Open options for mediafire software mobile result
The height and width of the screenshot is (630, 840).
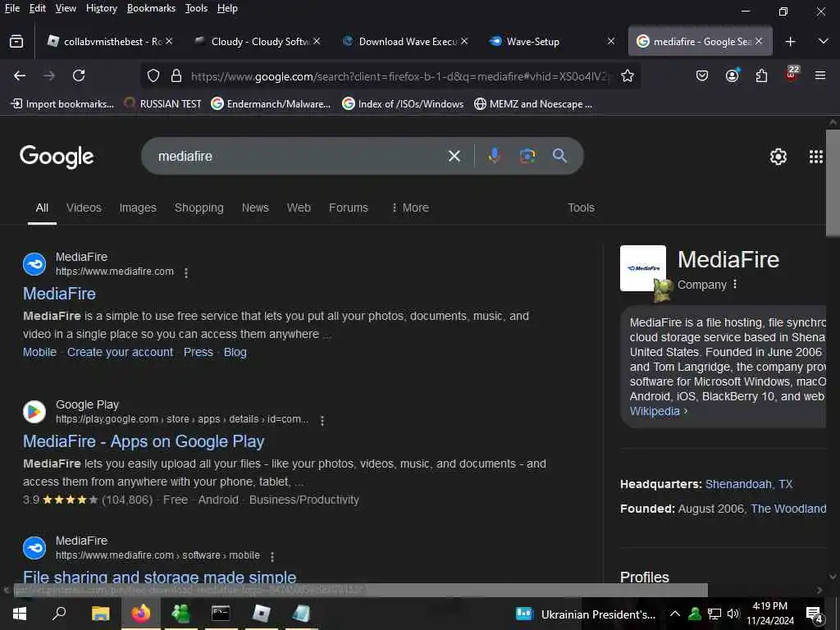pos(272,557)
